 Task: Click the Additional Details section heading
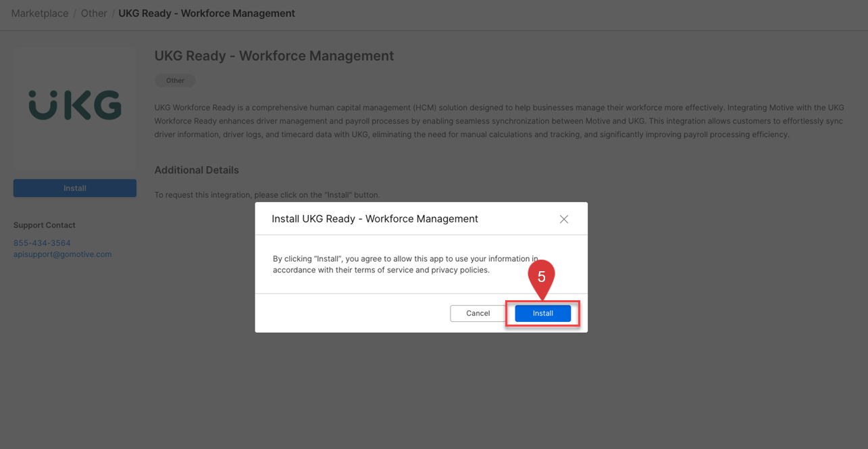pyautogui.click(x=197, y=170)
